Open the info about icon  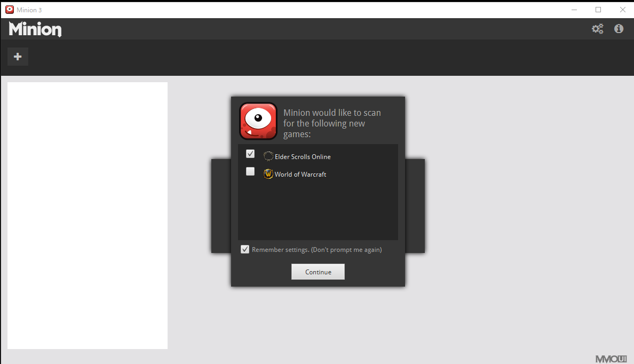[619, 29]
